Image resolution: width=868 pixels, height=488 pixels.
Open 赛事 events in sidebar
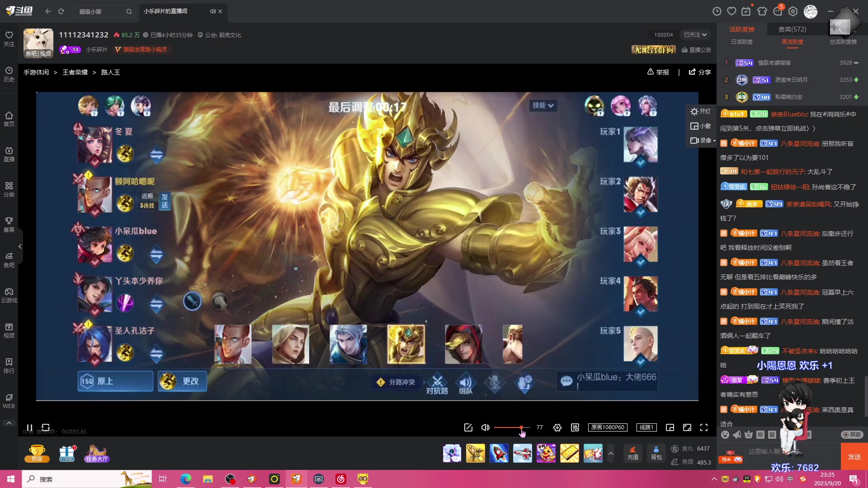9,225
